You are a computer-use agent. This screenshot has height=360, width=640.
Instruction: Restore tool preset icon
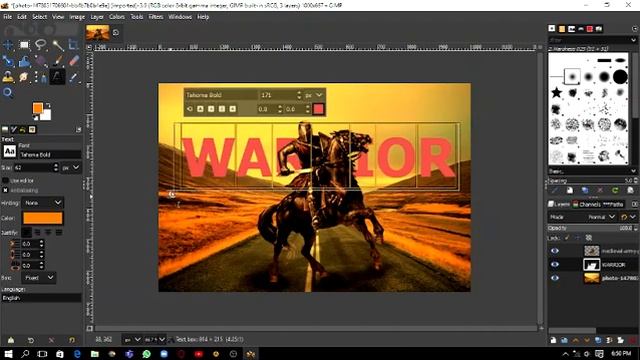[x=31, y=340]
